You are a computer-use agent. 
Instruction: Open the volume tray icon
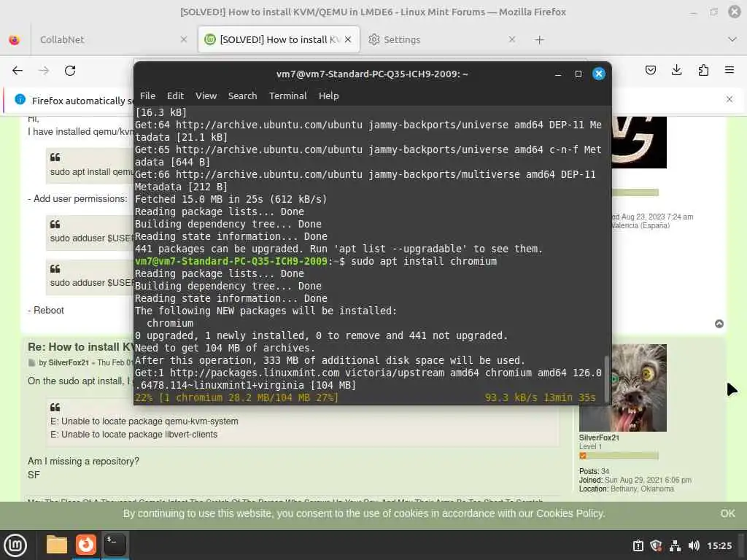pyautogui.click(x=694, y=545)
